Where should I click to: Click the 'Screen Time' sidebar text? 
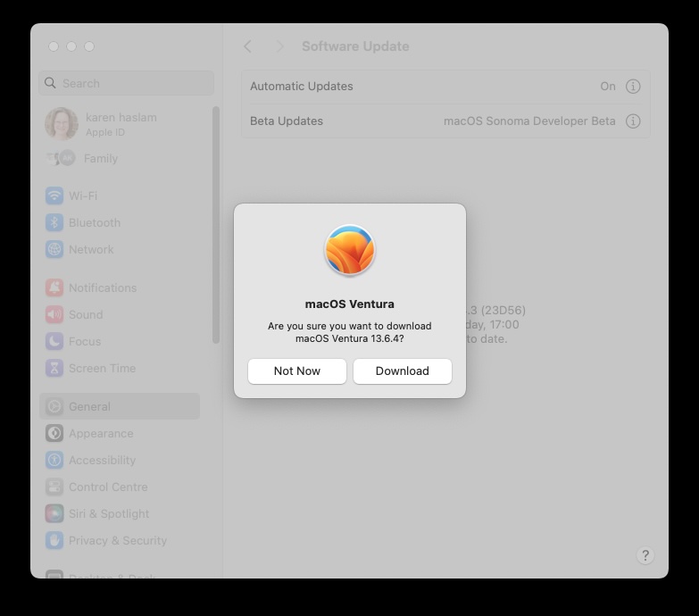coord(102,368)
